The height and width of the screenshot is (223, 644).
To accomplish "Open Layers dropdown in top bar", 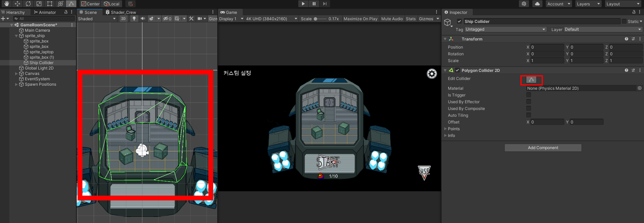I will (x=588, y=4).
